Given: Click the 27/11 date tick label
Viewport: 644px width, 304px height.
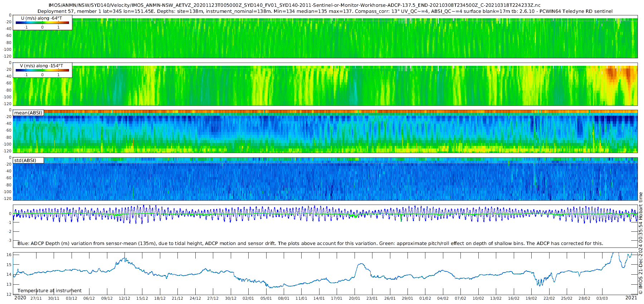Looking at the screenshot, I should (x=36, y=298).
